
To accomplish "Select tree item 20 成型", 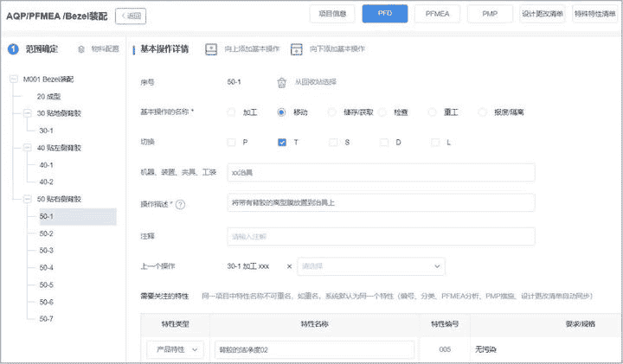I will coord(48,97).
